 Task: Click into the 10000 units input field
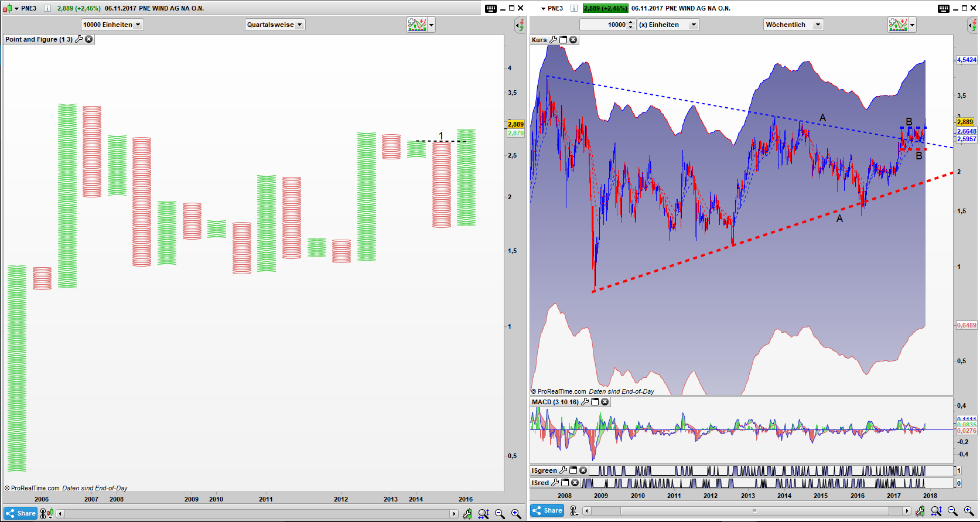click(603, 25)
